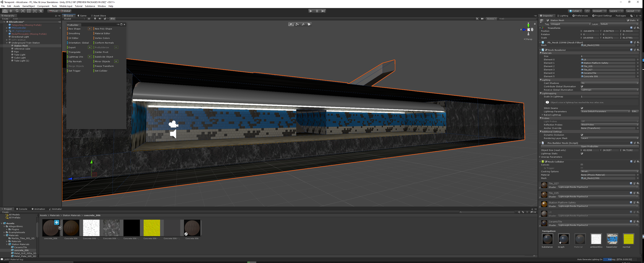Toggle the Convex checkbox in Mesh Collider
The height and width of the screenshot is (263, 644).
click(x=582, y=165)
